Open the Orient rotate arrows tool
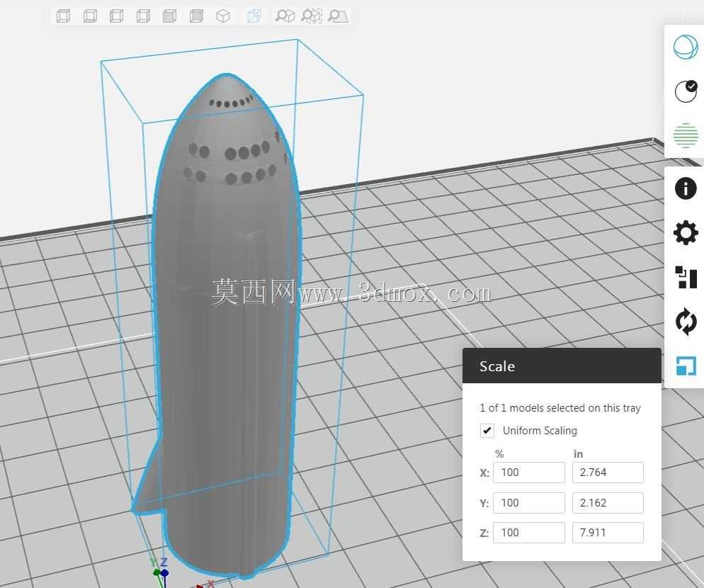 click(x=686, y=322)
